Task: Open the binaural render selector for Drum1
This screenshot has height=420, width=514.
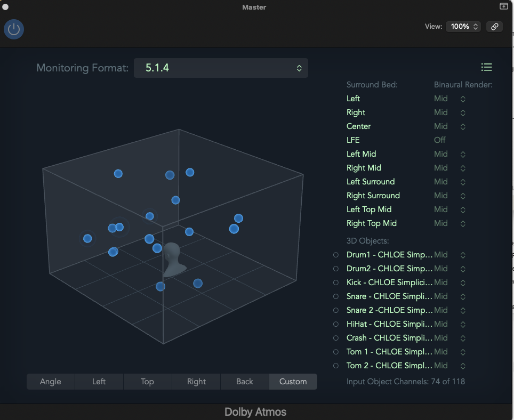Action: tap(463, 255)
